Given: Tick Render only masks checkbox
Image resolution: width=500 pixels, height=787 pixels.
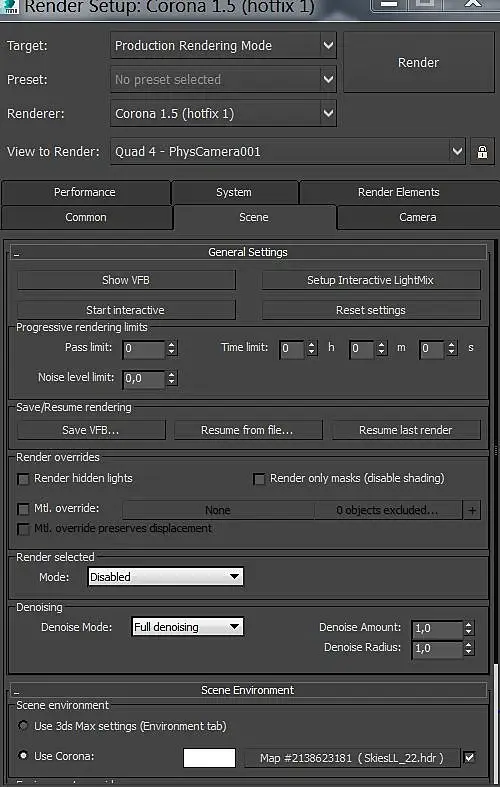Looking at the screenshot, I should tap(259, 479).
